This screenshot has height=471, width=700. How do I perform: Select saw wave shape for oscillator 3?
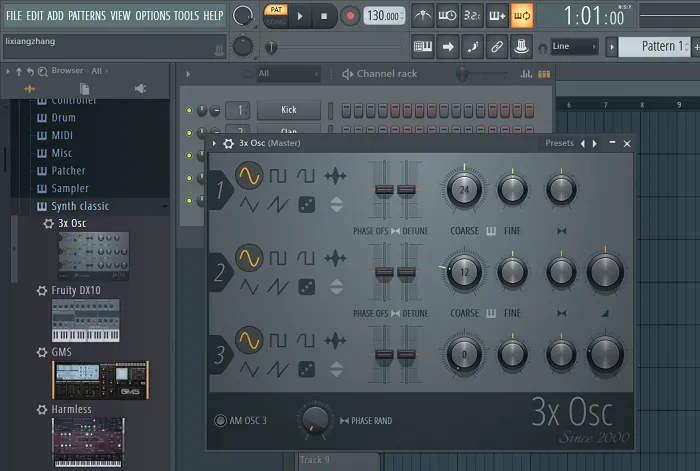[x=278, y=370]
